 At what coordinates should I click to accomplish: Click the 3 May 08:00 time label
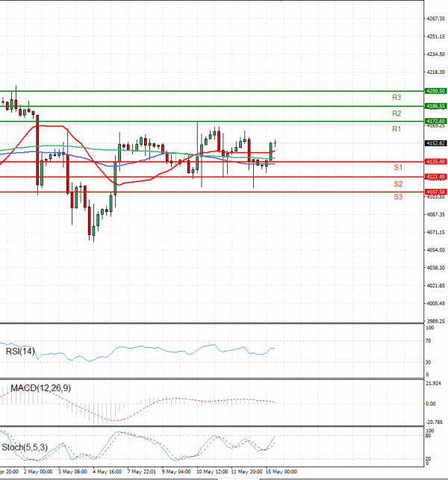click(x=72, y=472)
